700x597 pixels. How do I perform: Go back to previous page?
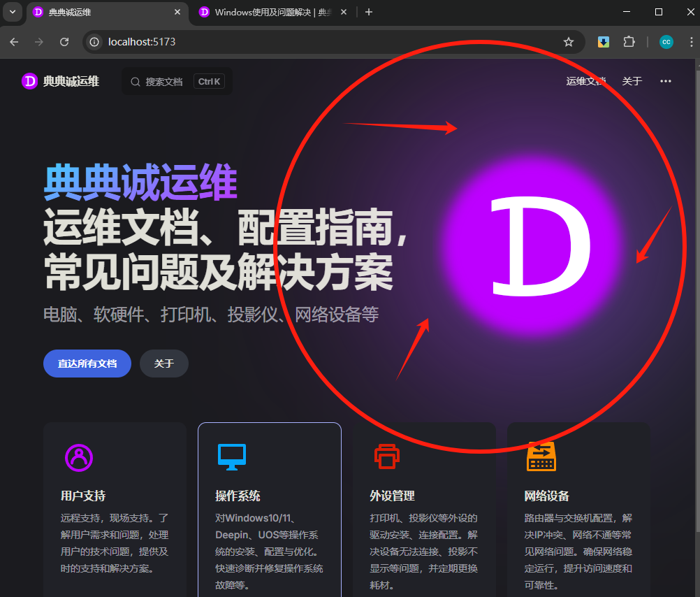tap(14, 42)
